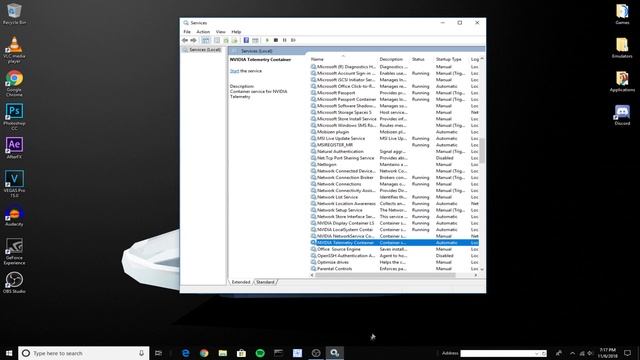
Task: Click the Refresh toolbar icon
Action: click(x=226, y=40)
